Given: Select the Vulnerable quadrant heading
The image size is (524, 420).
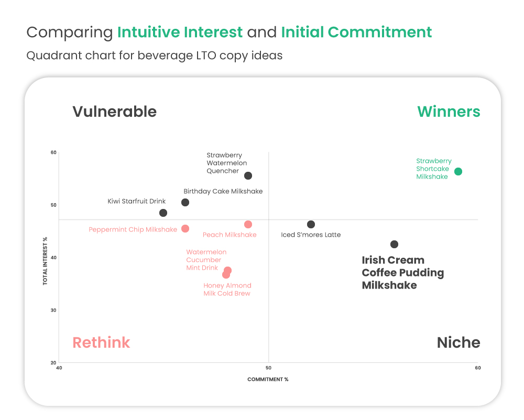Looking at the screenshot, I should point(114,112).
